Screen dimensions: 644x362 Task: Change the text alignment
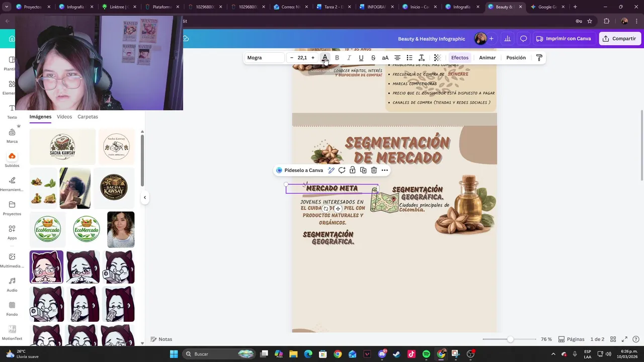click(397, 58)
